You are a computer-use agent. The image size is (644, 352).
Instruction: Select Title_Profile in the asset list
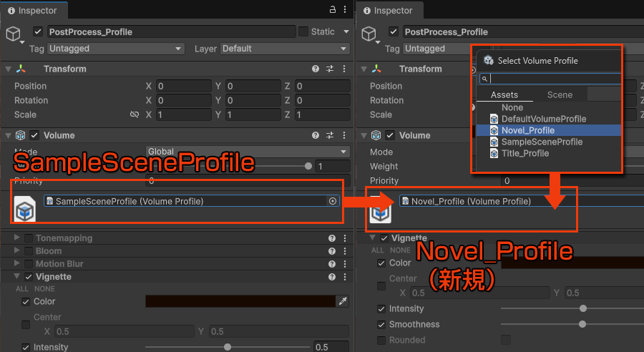pyautogui.click(x=525, y=153)
